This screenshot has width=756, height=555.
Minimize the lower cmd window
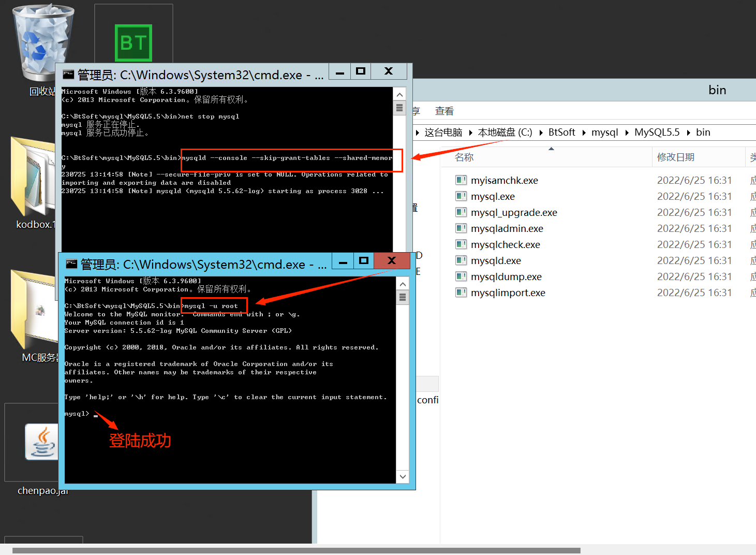(x=343, y=261)
